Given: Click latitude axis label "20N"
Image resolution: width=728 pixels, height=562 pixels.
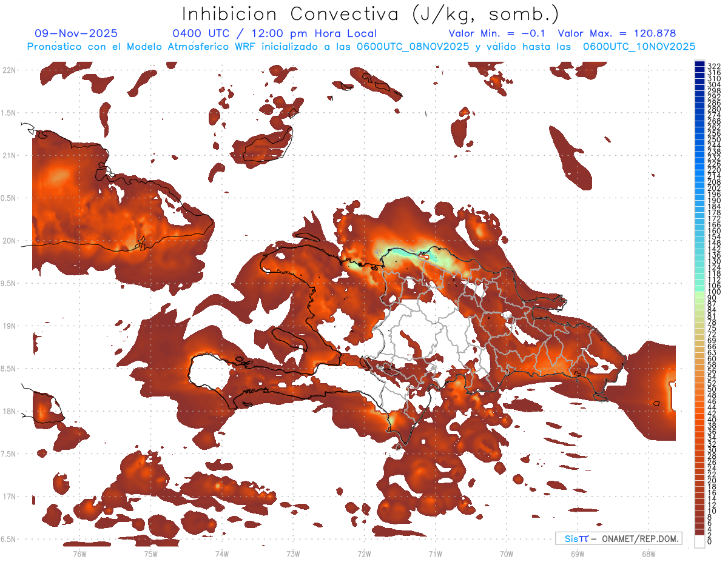Looking at the screenshot, I should [x=9, y=241].
